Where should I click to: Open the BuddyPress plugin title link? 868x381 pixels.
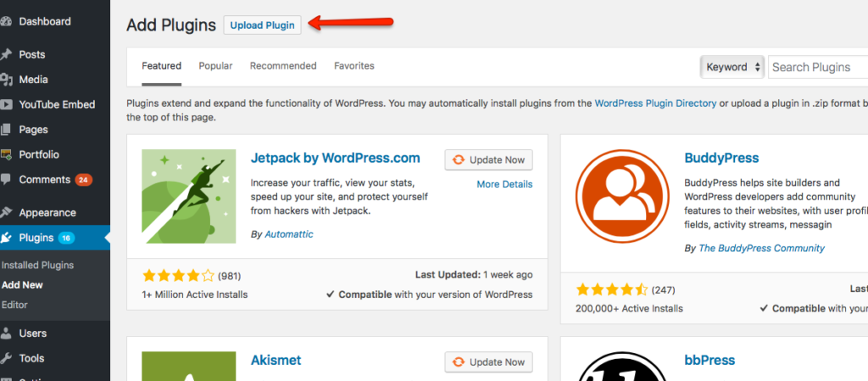point(721,158)
